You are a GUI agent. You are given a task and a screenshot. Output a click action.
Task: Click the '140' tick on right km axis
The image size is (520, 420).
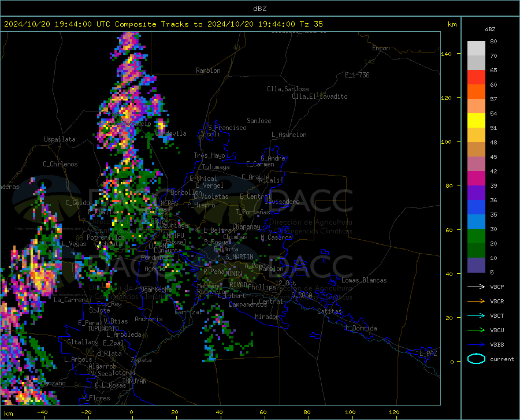(x=446, y=54)
